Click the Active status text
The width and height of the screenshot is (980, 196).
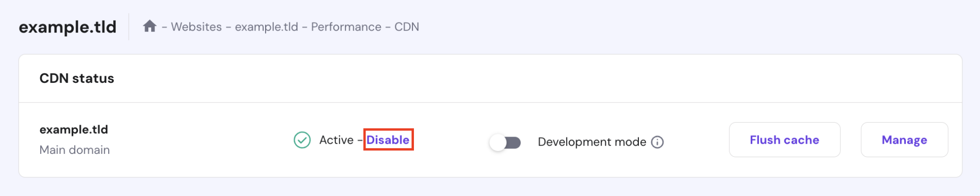[336, 140]
